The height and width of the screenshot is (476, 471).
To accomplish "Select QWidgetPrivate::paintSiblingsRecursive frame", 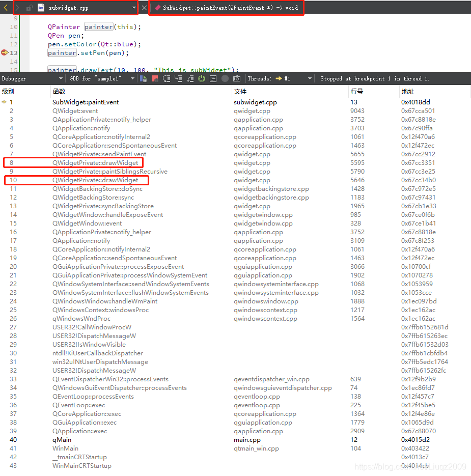I will 235,171.
